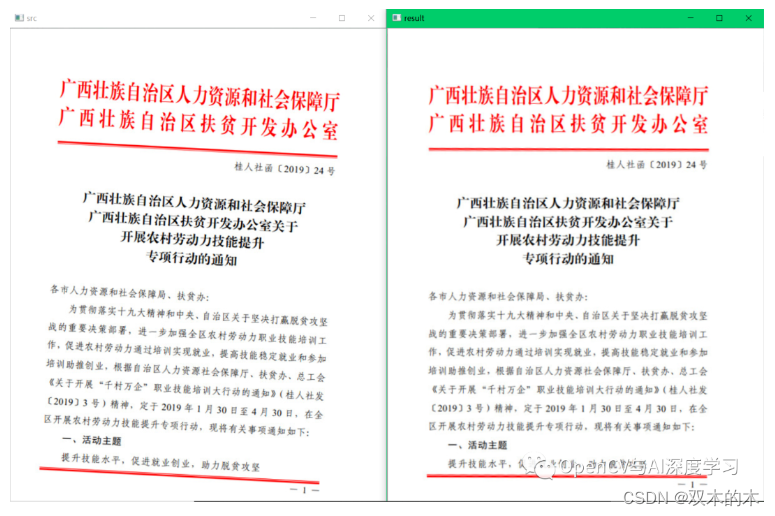This screenshot has height=516, width=775.
Task: Minimize the src window
Action: pyautogui.click(x=313, y=18)
